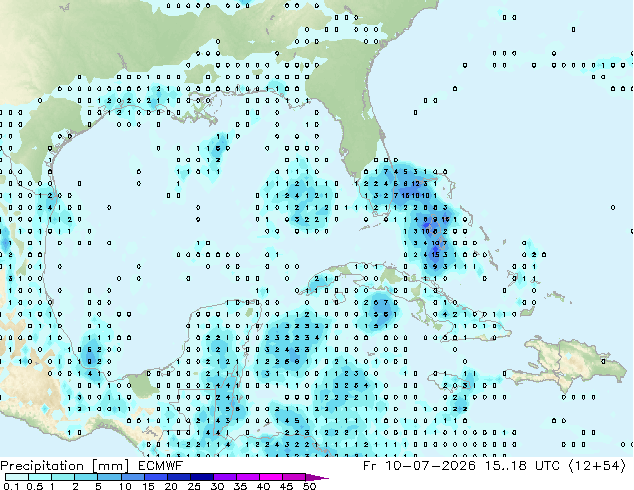The width and height of the screenshot is (634, 490).
Task: Click the legend value "10"
Action: pyautogui.click(x=125, y=486)
